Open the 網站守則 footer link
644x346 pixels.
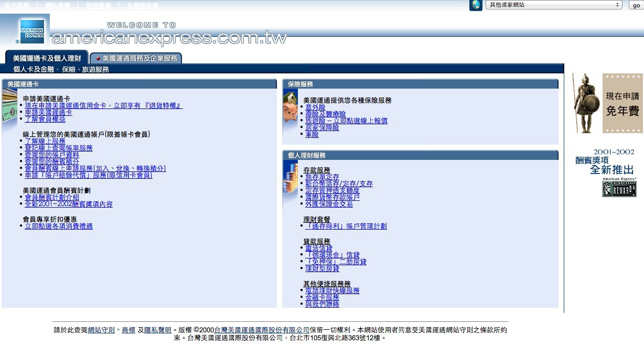(101, 330)
